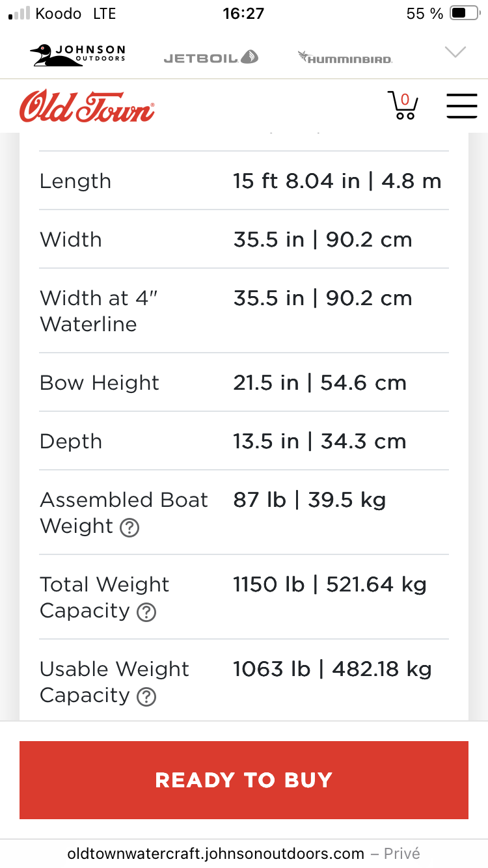The image size is (488, 868).
Task: Click the READY TO BUY button
Action: click(x=244, y=780)
